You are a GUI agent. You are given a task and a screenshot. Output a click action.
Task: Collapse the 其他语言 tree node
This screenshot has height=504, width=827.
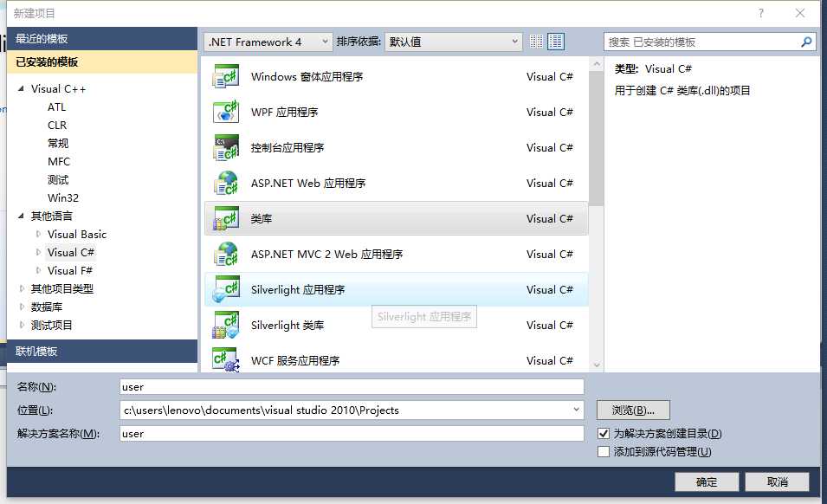(x=21, y=216)
